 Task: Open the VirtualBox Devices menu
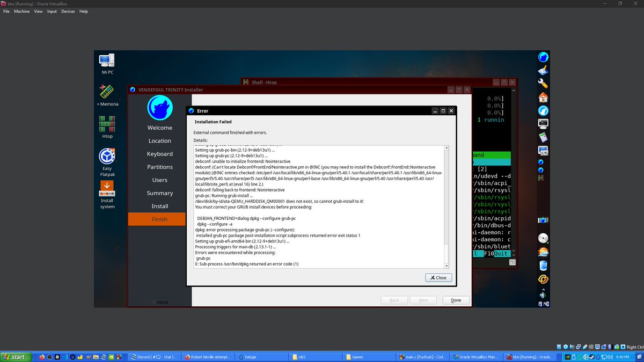coord(68,11)
